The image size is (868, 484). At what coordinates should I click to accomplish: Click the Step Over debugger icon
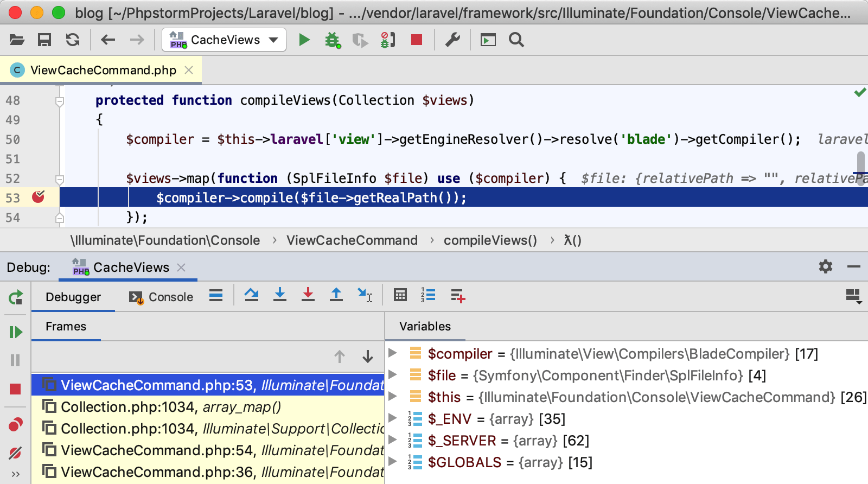(252, 295)
